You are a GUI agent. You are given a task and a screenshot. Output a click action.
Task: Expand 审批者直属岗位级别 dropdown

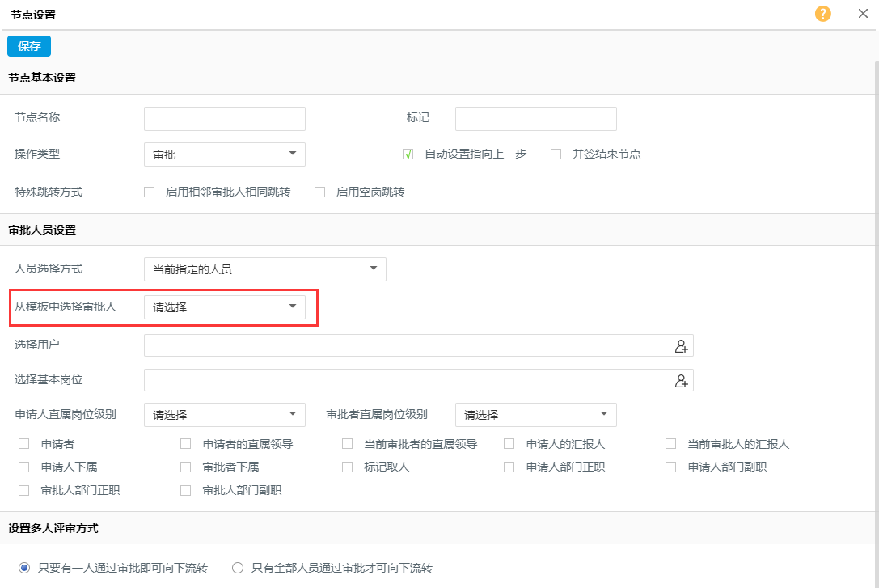[535, 415]
